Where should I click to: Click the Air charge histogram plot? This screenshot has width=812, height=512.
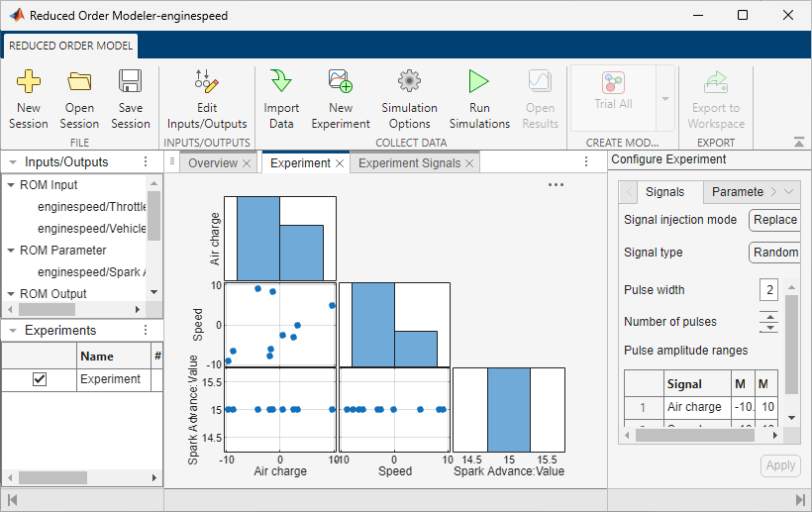280,239
